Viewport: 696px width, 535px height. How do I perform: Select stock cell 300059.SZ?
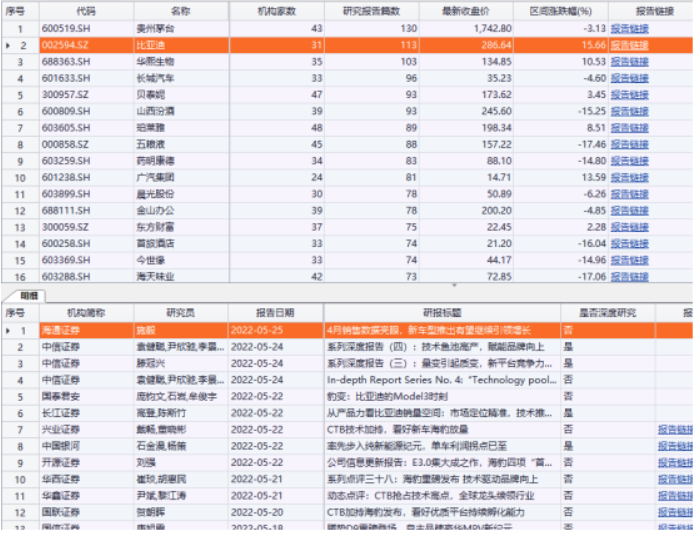(x=87, y=227)
